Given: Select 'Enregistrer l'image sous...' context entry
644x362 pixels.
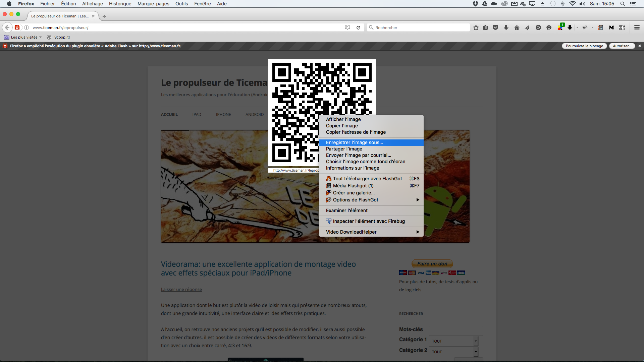Looking at the screenshot, I should pyautogui.click(x=354, y=142).
